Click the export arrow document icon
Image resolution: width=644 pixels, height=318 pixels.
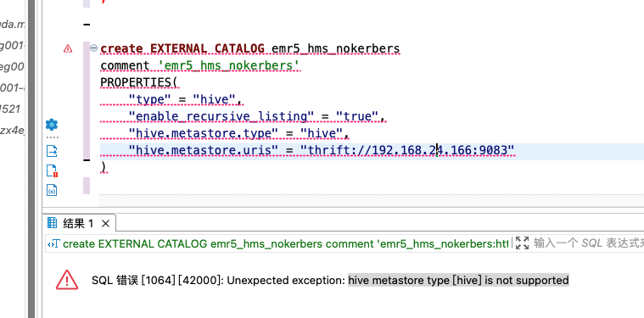(x=52, y=151)
